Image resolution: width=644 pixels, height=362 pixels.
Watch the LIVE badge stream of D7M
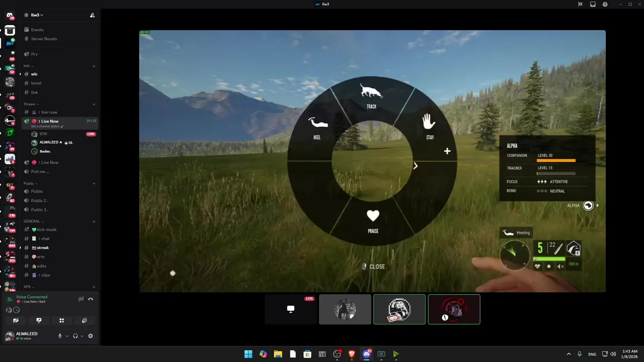coord(91,134)
